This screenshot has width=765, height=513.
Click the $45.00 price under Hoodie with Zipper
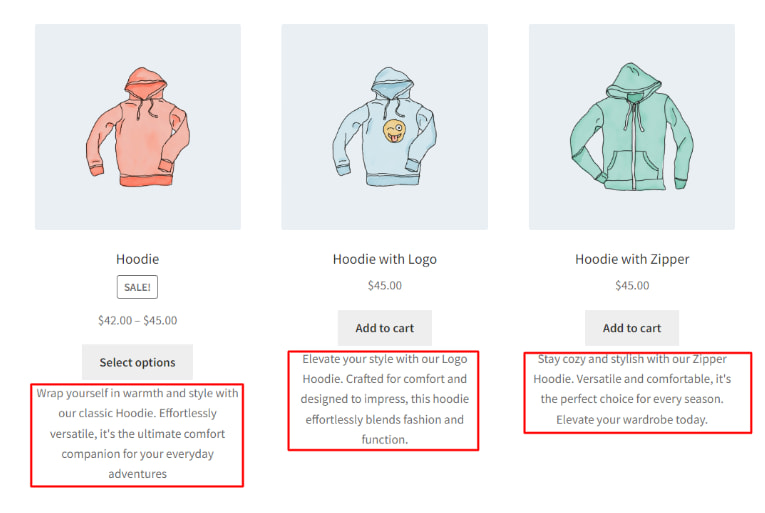coord(631,286)
